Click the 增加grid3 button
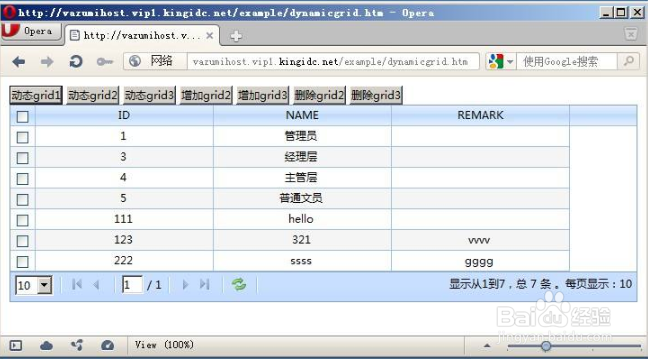This screenshot has width=648, height=360. [262, 95]
